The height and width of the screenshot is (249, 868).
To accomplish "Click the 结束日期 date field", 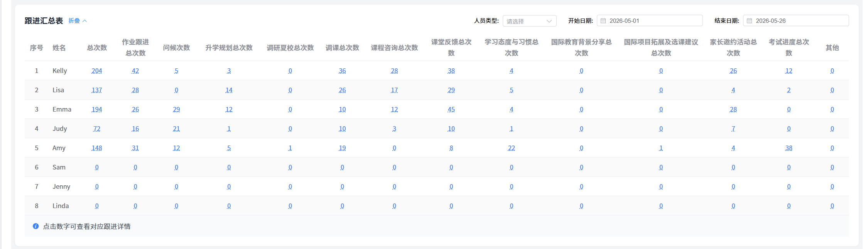I will pos(796,21).
